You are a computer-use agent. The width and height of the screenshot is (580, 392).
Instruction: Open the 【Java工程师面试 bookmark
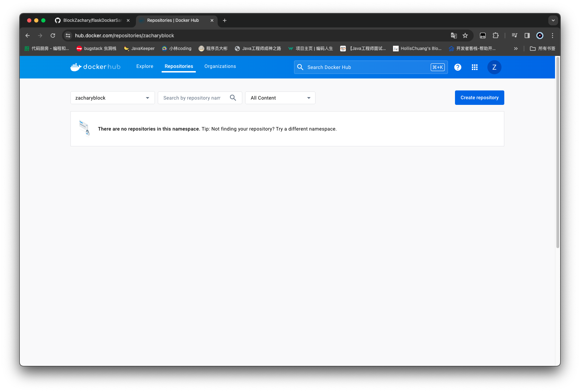coord(363,49)
